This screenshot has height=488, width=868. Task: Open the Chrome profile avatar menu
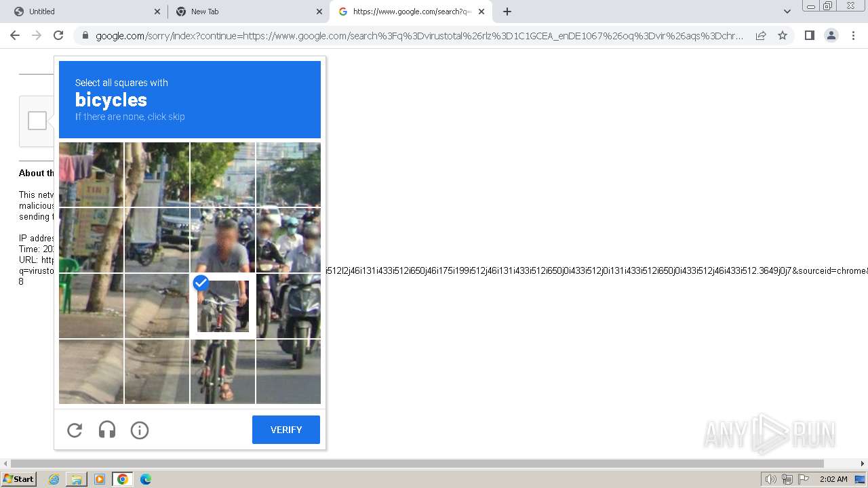click(x=831, y=35)
